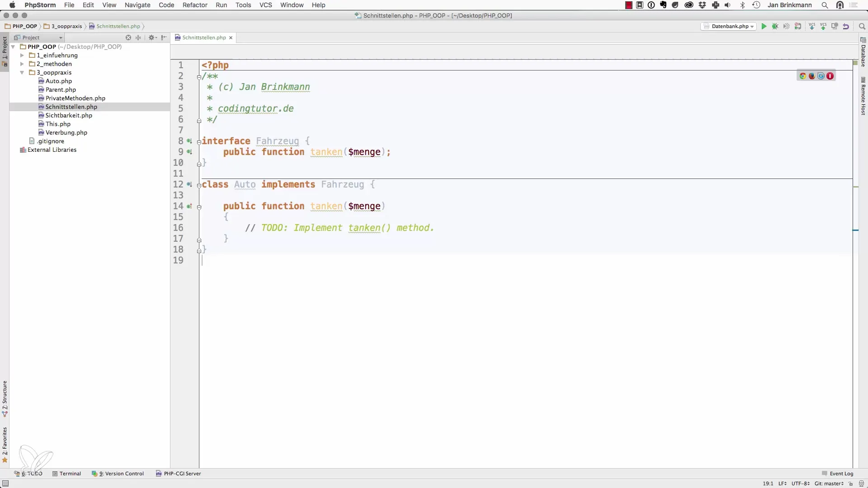The image size is (868, 488).
Task: Open the Tools menu
Action: (243, 5)
